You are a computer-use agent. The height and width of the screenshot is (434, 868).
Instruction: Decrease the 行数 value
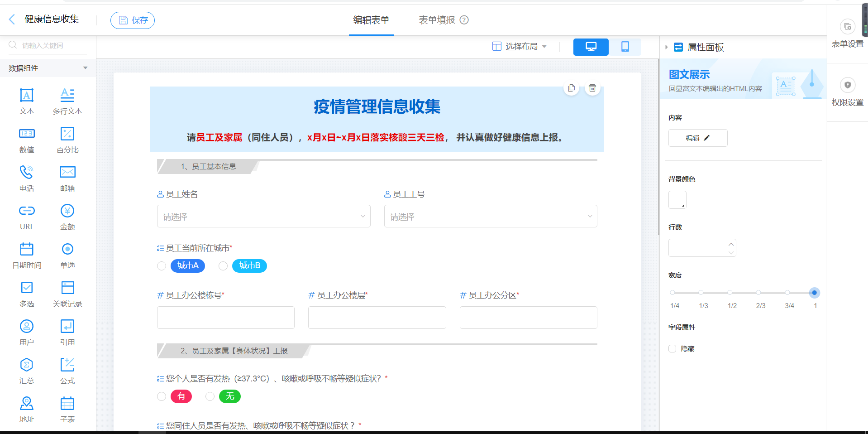tap(731, 252)
